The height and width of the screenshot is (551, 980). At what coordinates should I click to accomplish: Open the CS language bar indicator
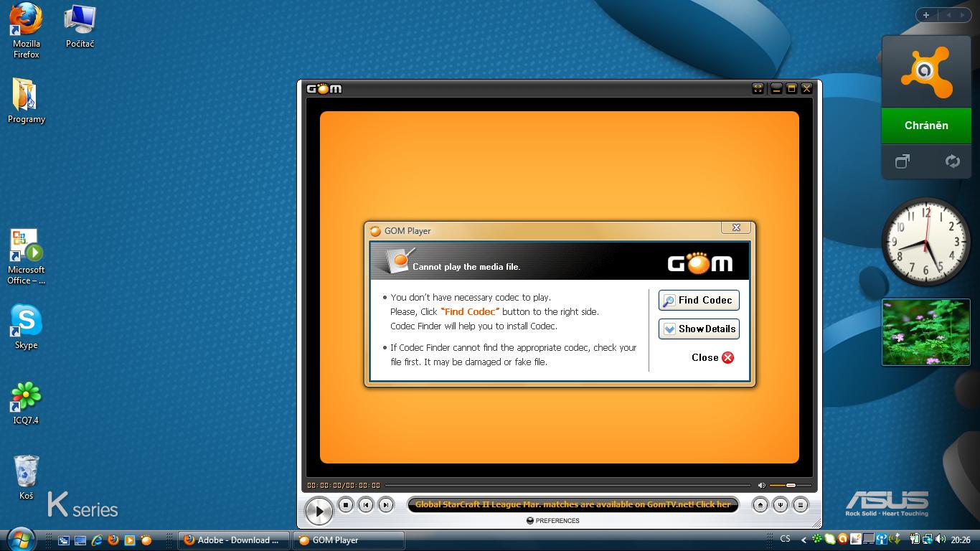coord(785,539)
